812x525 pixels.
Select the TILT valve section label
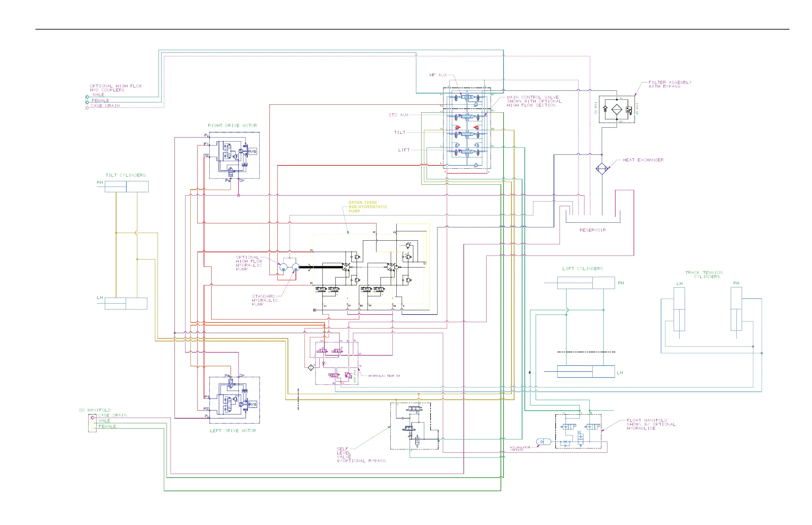(x=400, y=133)
